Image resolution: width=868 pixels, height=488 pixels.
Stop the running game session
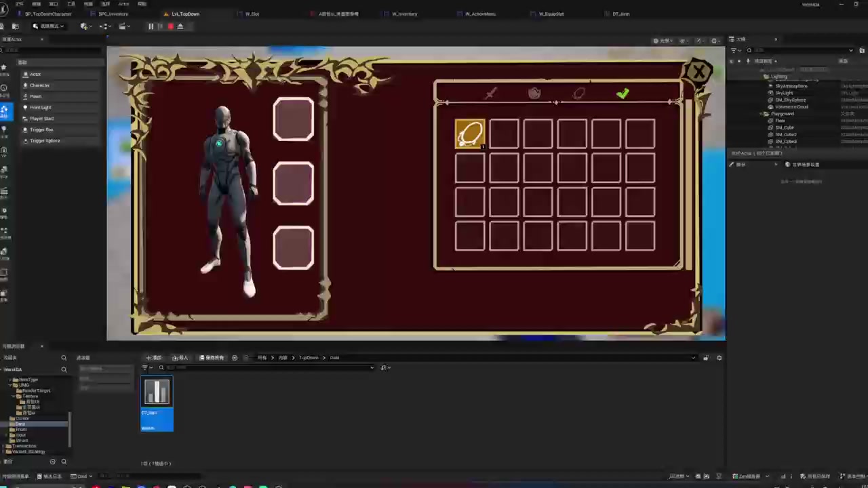170,26
